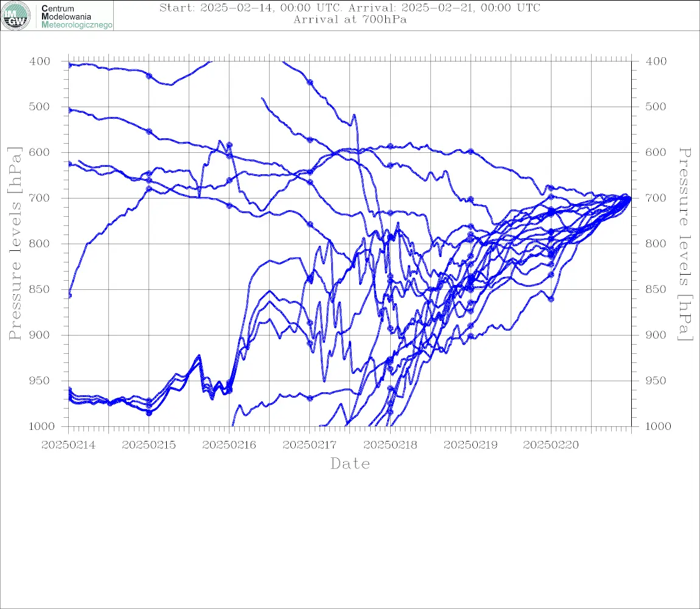Click left axis value 850
Screen dimensions: 700x609
pos(40,289)
